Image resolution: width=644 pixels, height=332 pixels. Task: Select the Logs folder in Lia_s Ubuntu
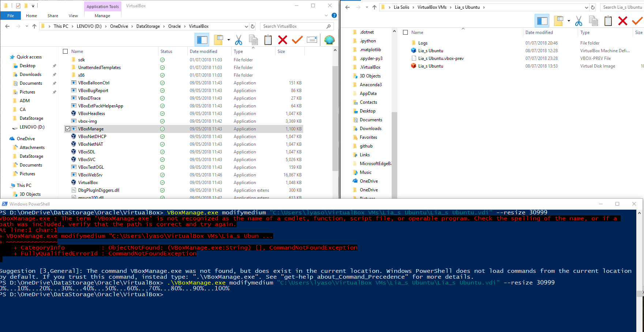pos(423,43)
